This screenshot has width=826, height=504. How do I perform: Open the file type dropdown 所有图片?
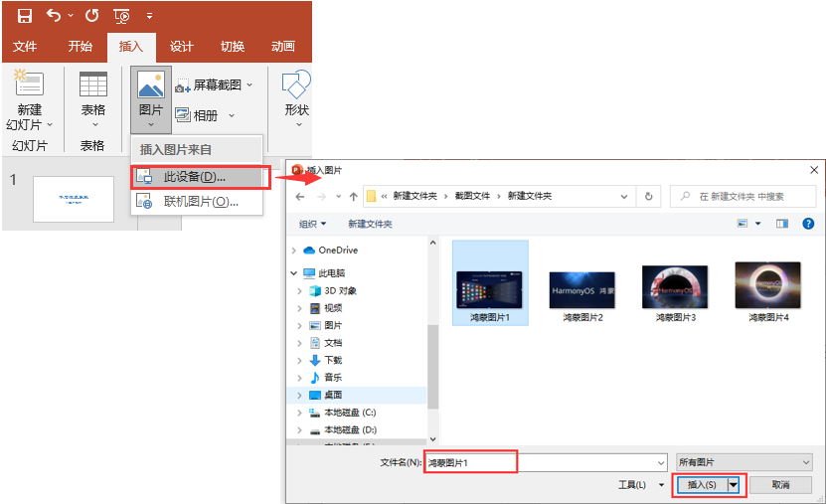[x=743, y=462]
